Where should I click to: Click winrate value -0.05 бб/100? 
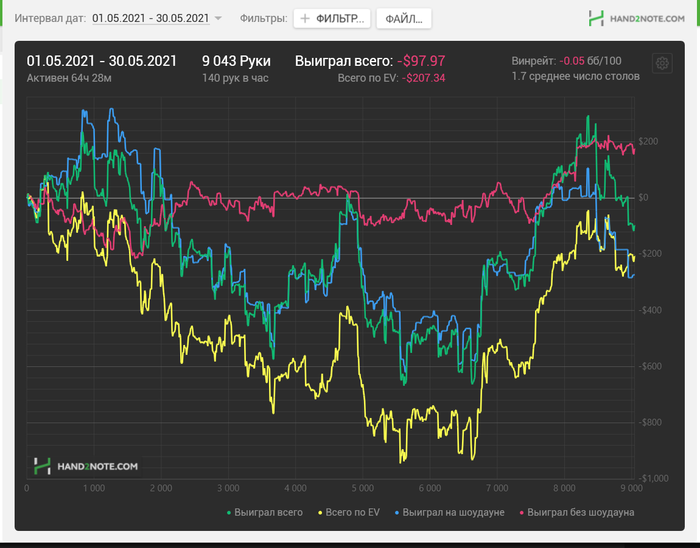pyautogui.click(x=590, y=61)
